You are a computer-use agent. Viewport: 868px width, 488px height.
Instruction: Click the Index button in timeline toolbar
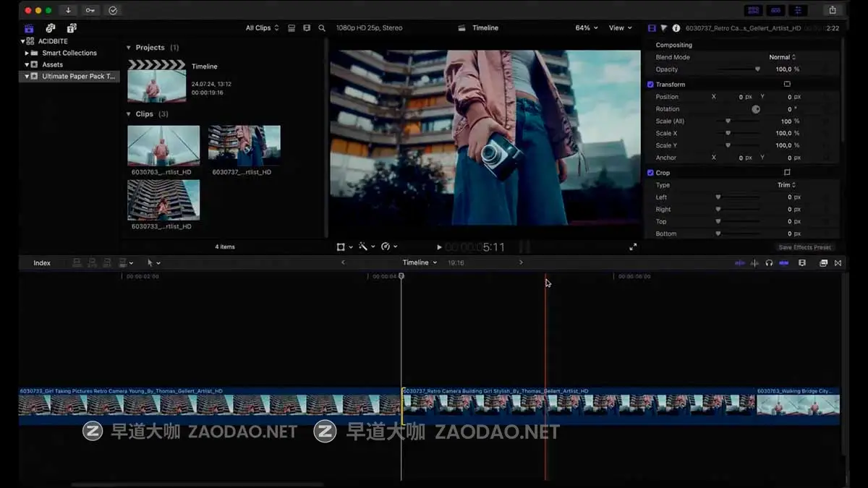pos(41,262)
